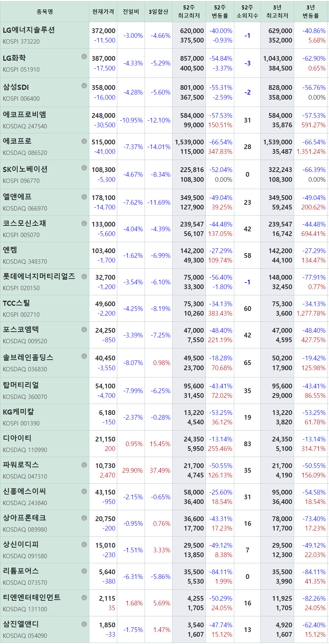Screen dimensions: 329x644
Task: Click info icon next to 티엔엔터테인먼트
Action: (84, 597)
